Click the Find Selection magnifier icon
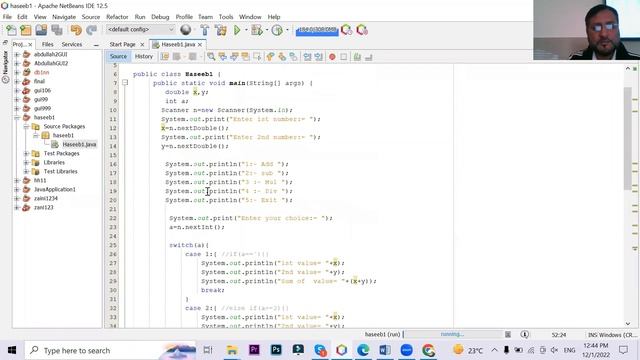Screen dimensions: 640x360 [211, 57]
